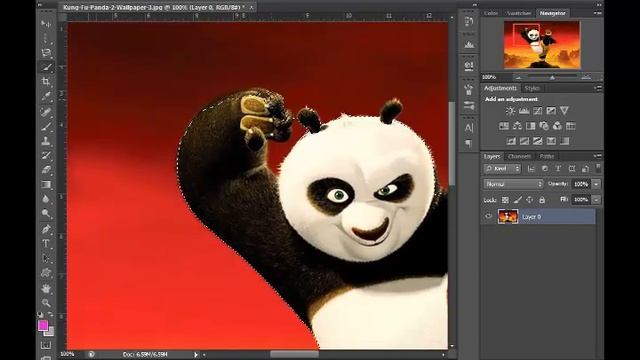Select the Eraser tool

click(x=46, y=169)
